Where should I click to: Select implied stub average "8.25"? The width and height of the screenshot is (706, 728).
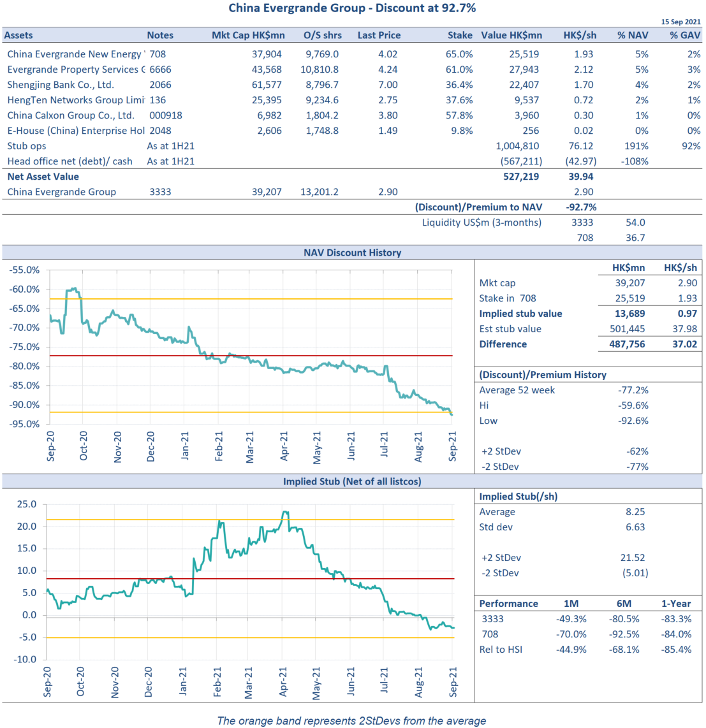pos(635,512)
